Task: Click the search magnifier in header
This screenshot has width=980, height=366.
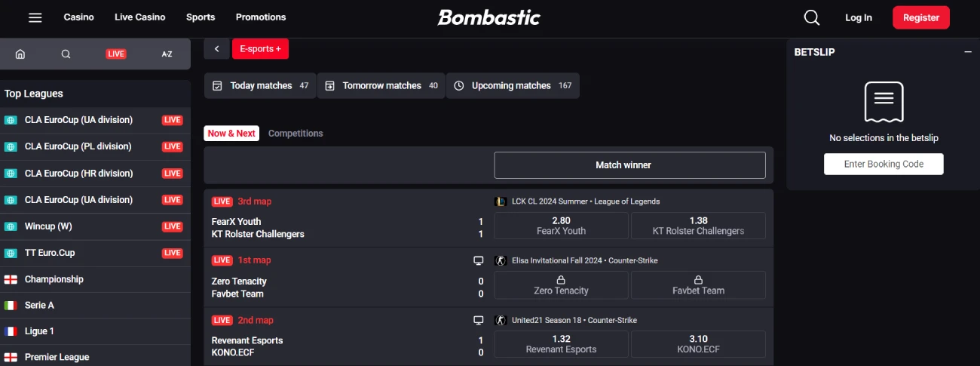Action: tap(812, 17)
